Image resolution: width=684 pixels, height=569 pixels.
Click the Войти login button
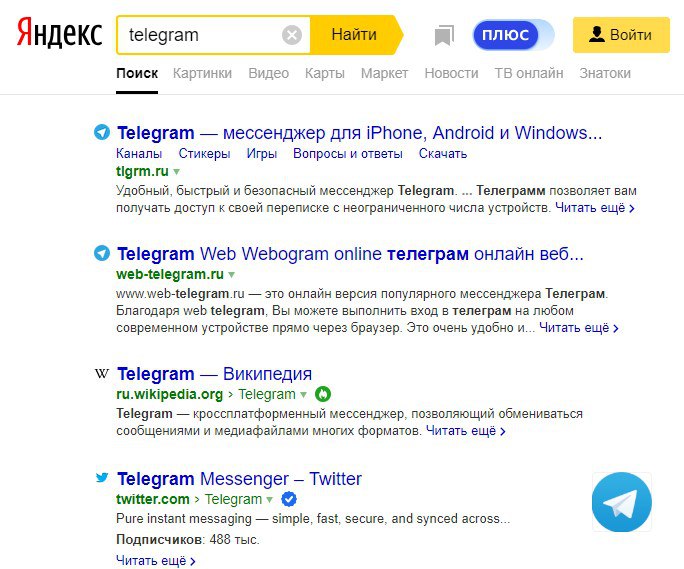click(620, 35)
